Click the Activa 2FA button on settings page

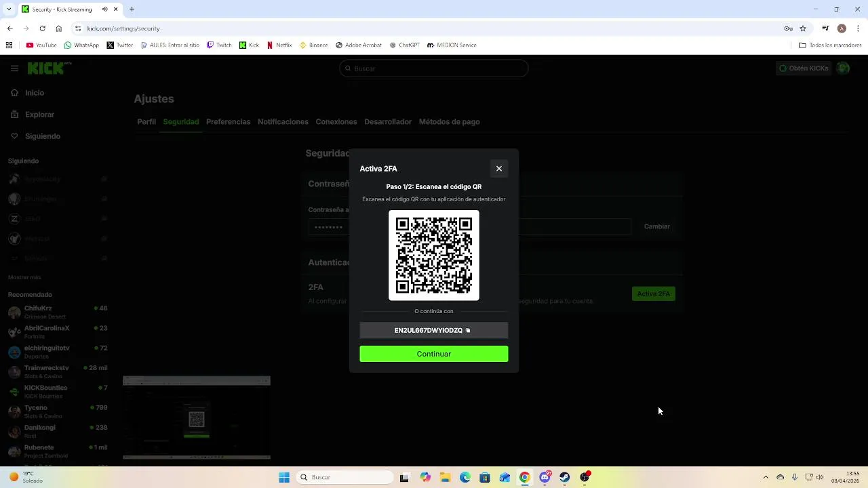click(x=654, y=293)
